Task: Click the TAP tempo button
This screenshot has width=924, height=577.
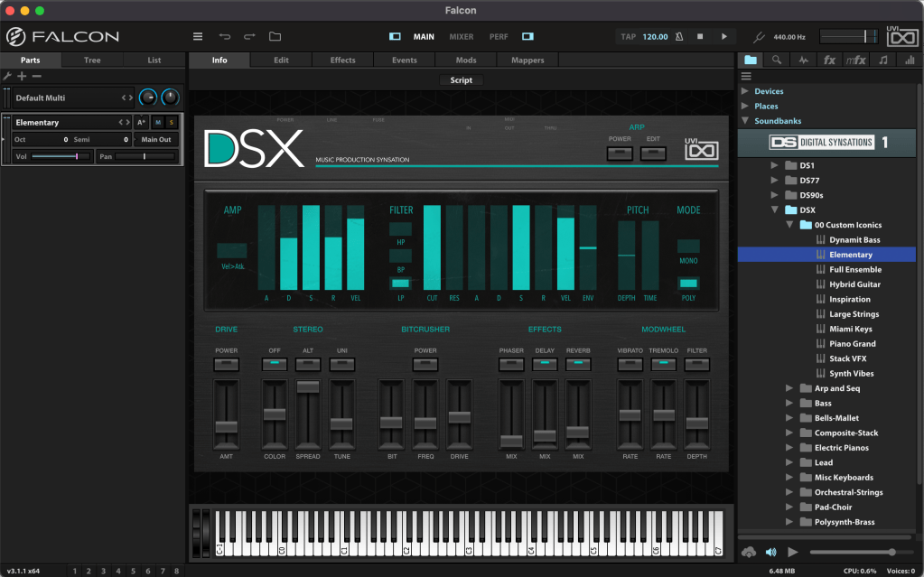Action: [629, 37]
